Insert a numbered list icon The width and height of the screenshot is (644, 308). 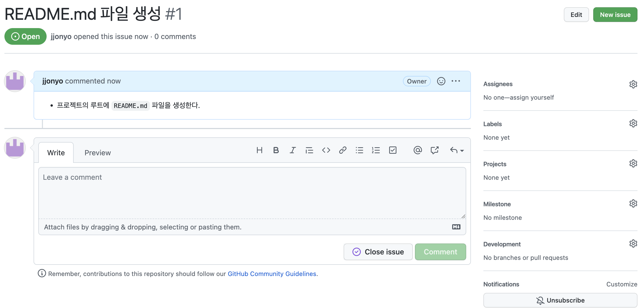[376, 150]
